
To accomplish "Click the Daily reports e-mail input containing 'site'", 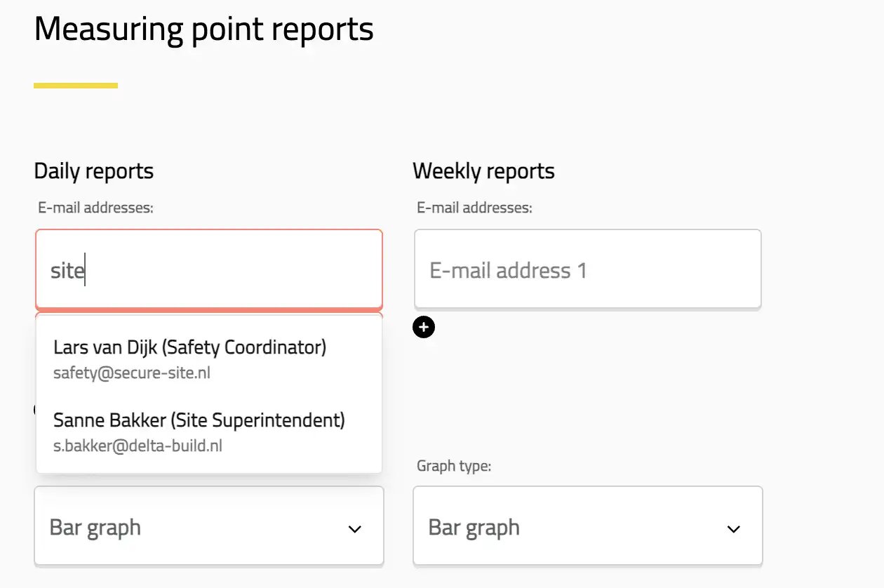I will 208,269.
